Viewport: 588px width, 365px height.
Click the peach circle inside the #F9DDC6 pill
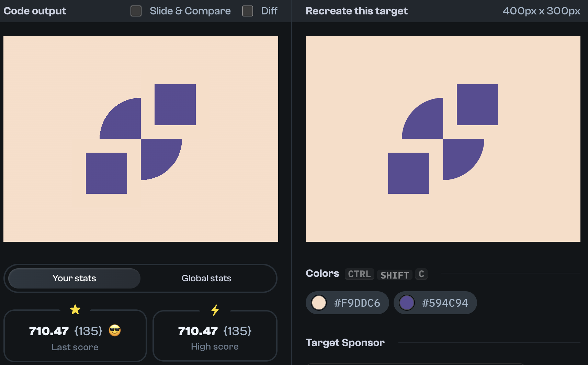319,303
